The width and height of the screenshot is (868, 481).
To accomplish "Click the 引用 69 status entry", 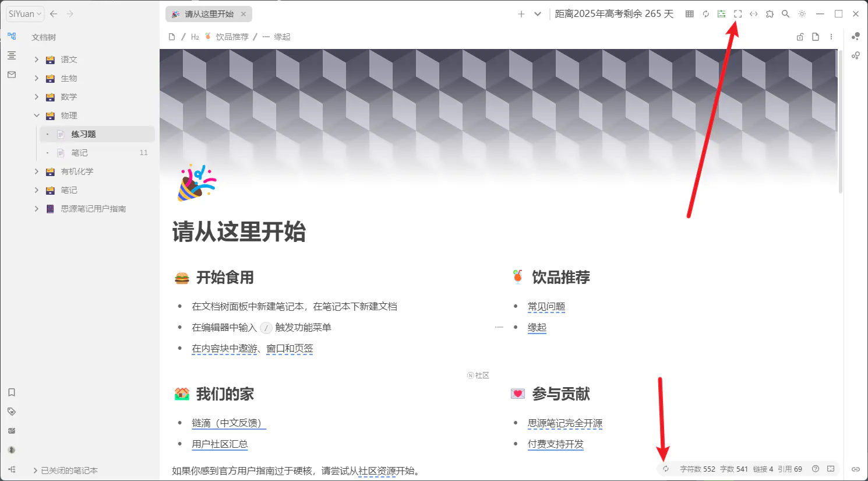I will click(x=790, y=469).
